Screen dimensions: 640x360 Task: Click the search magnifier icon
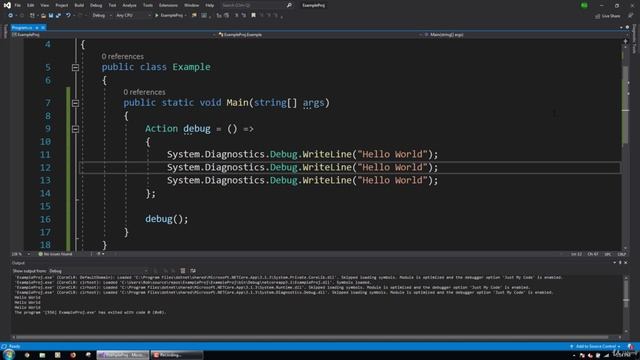click(x=289, y=5)
